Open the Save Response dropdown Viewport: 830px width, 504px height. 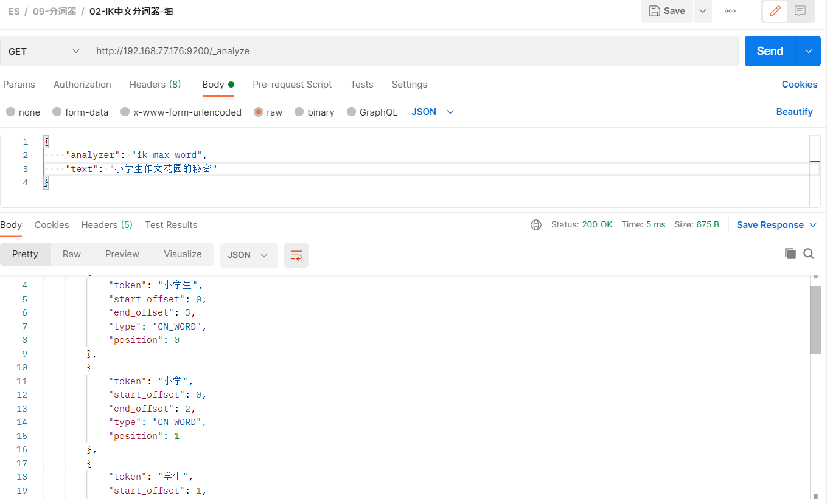click(776, 225)
